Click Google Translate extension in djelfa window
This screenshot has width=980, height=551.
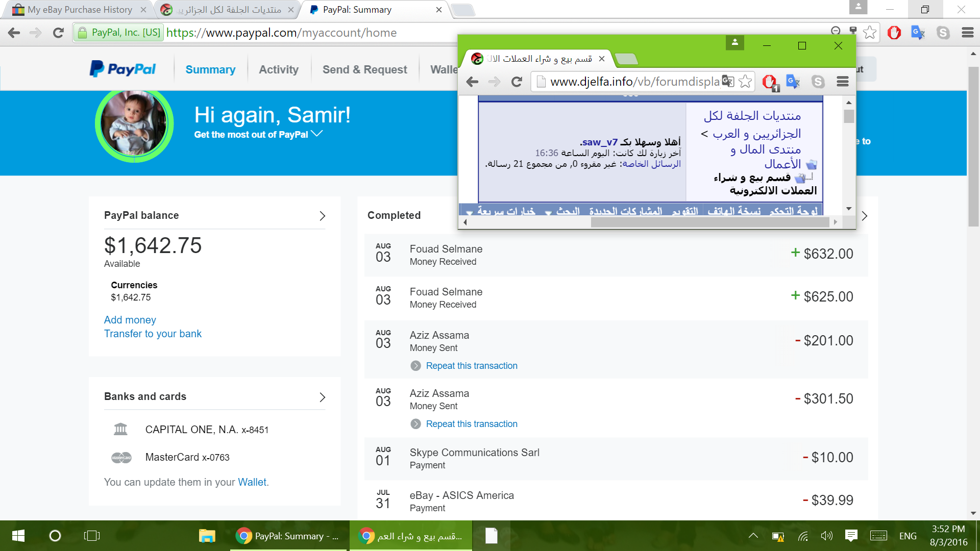pos(793,82)
